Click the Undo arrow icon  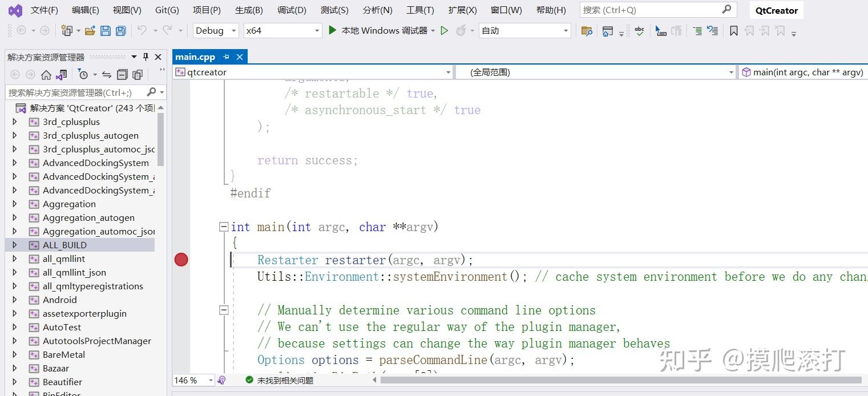[142, 31]
